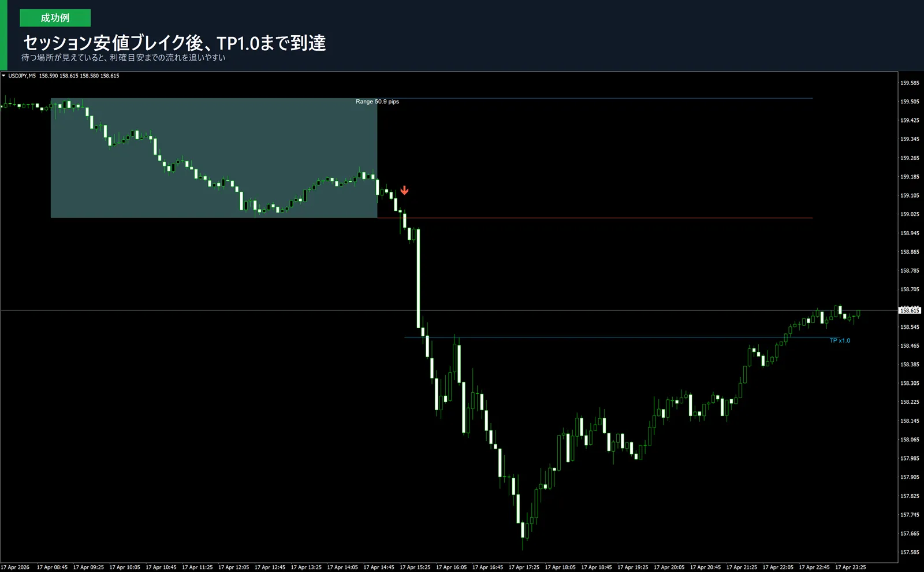Click the 17 Apr 14:05 time label
This screenshot has width=924, height=572.
point(342,567)
